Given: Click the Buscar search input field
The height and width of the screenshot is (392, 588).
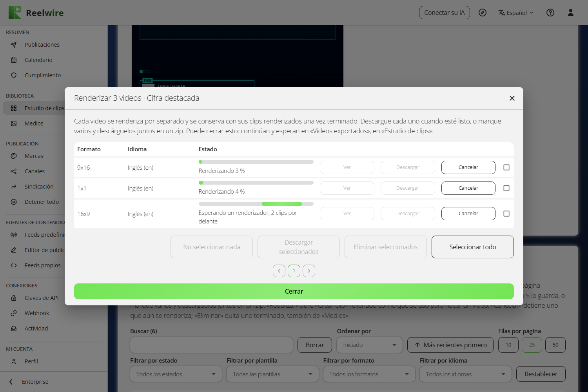Looking at the screenshot, I should (x=212, y=345).
